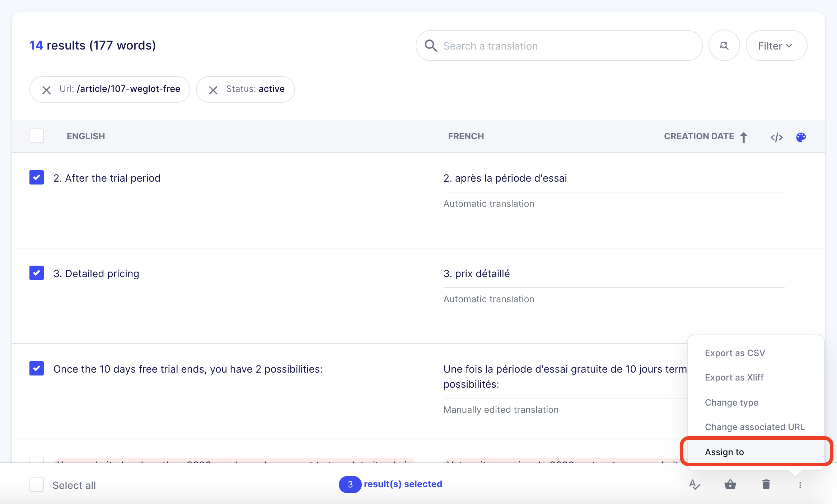Click the search and replace icon button
The height and width of the screenshot is (504, 837).
(x=724, y=46)
